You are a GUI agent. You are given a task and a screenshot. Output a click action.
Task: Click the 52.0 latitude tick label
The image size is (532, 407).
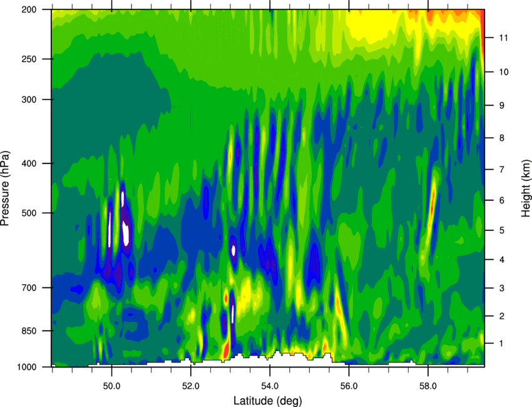191,386
